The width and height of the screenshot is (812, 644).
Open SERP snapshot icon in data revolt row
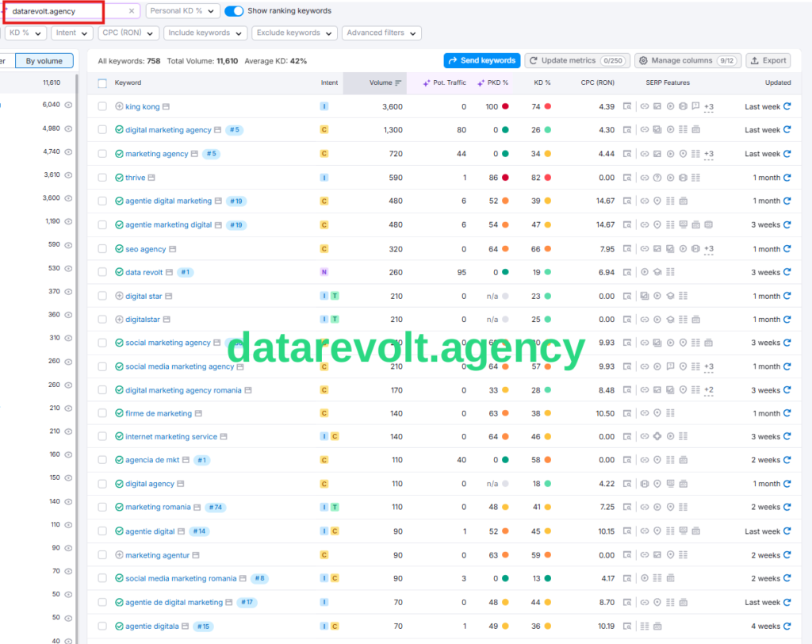626,272
